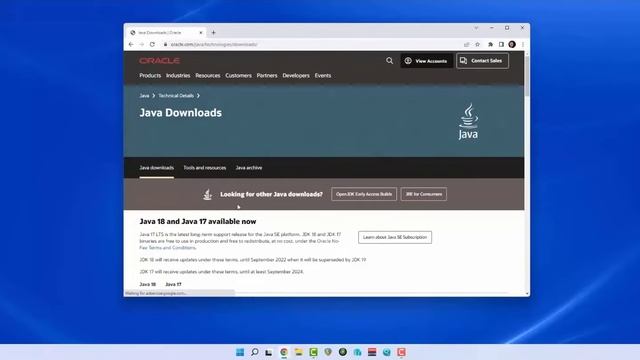Switch to Tools and resources tab

point(204,168)
